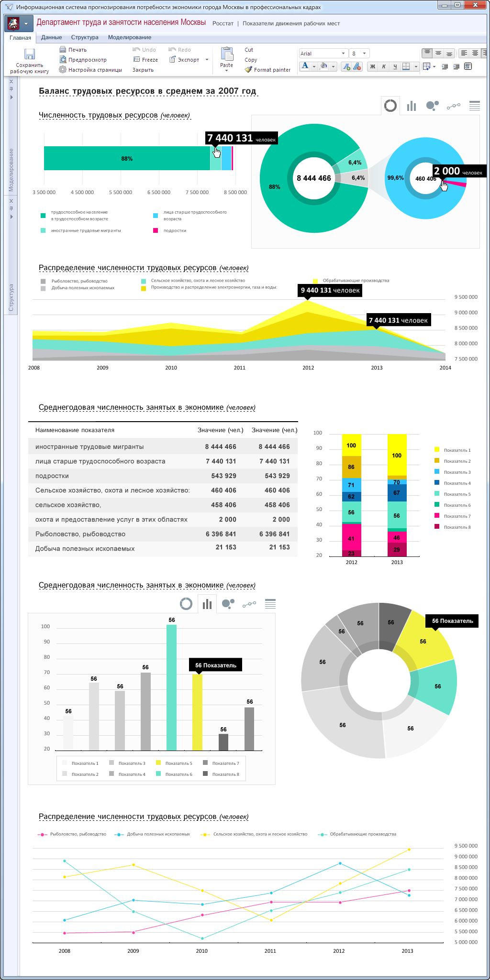Viewport: 490px width, 980px height.
Task: Select the иностранные трудовые мигранты table row
Action: click(x=163, y=446)
